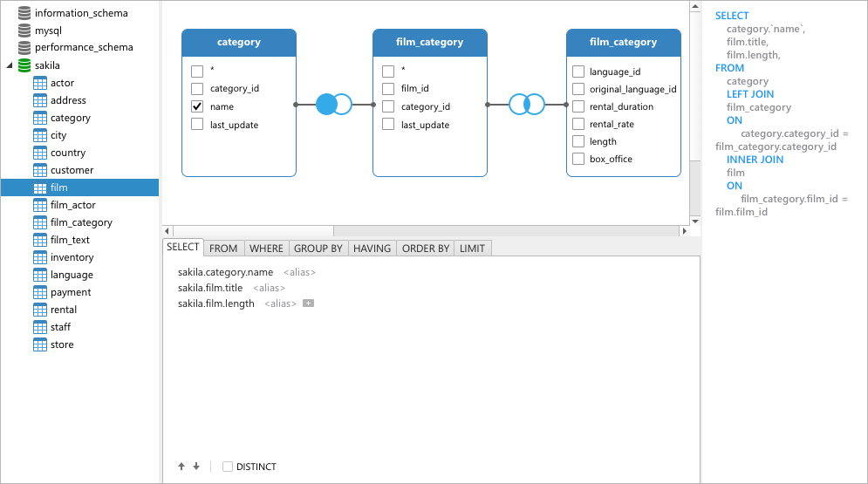The image size is (868, 484).
Task: Click the middle film_category box header
Action: tap(430, 43)
